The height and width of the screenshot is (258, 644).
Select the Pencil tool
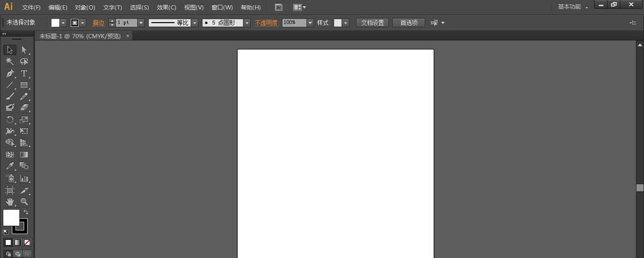(x=24, y=97)
